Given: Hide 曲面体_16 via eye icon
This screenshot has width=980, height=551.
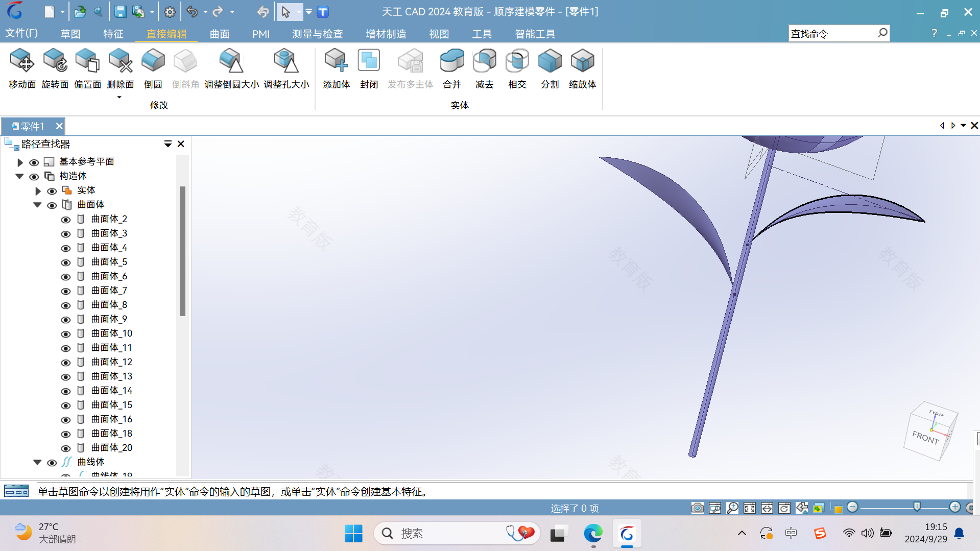Looking at the screenshot, I should click(65, 420).
